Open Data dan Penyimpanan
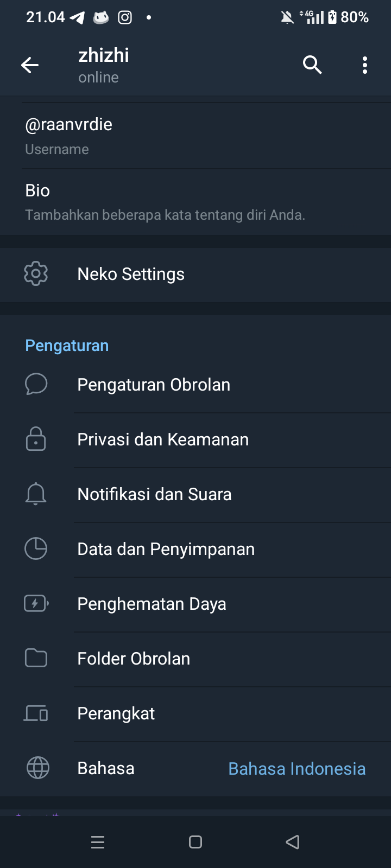 [166, 549]
